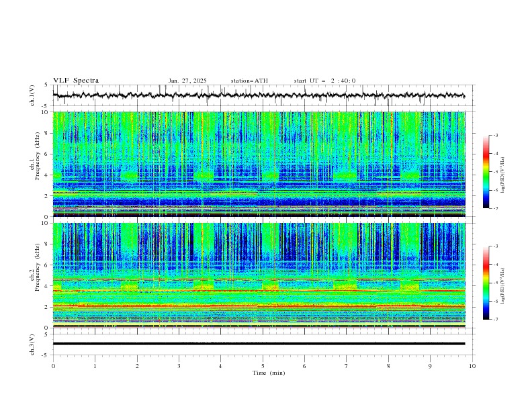Click the '-5' tick on ch.3(V) axis
This screenshot has height=411, width=532.
(46, 355)
